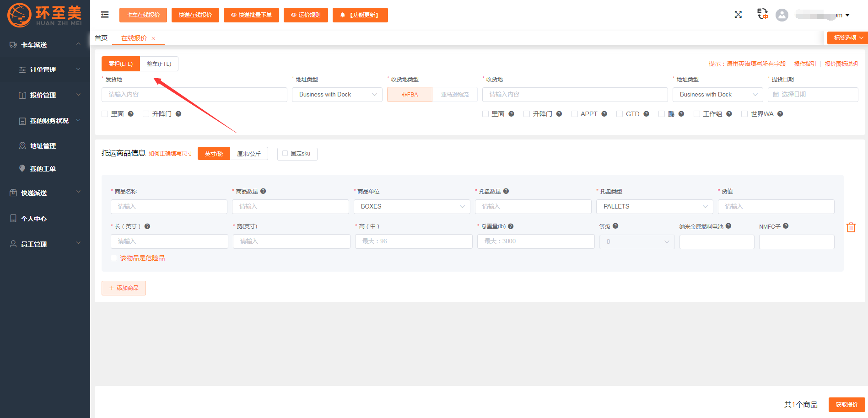Click help icon next to NMFC子
868x418 pixels.
pyautogui.click(x=786, y=226)
